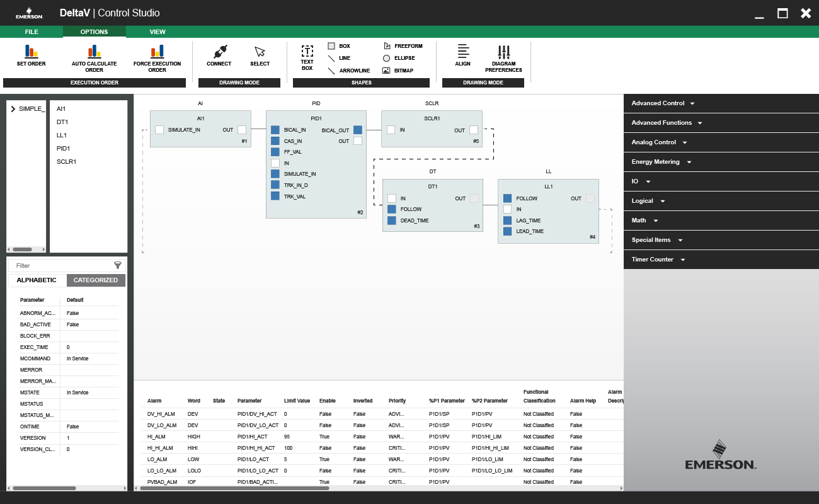819x504 pixels.
Task: Expand the Logical palette
Action: 721,201
